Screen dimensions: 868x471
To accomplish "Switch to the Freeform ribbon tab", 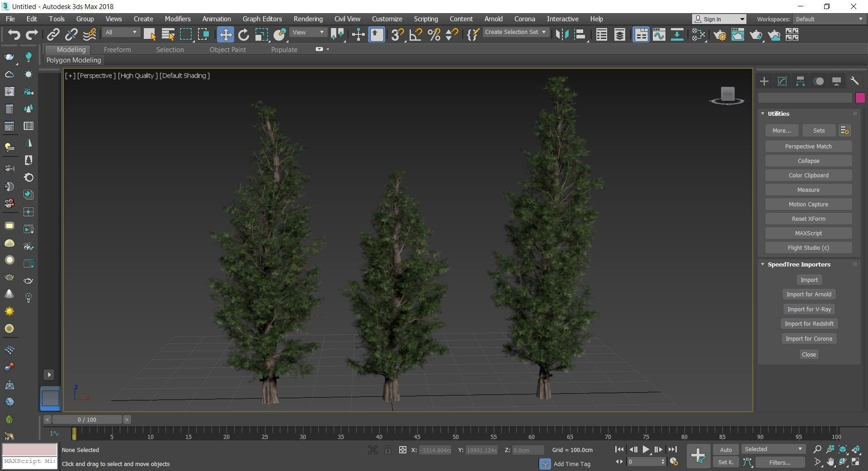I will click(117, 50).
